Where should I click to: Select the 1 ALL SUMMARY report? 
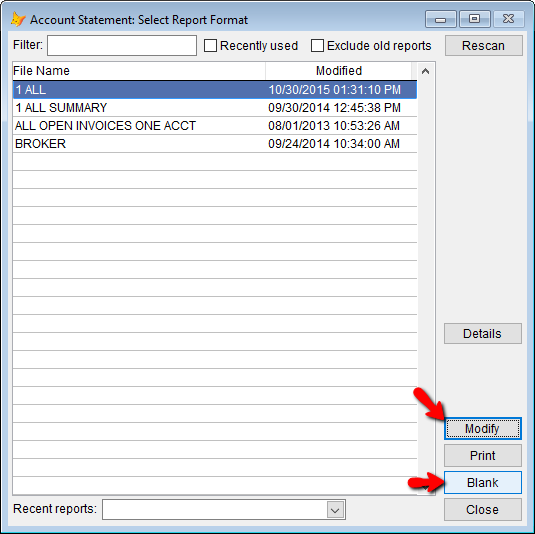[x=215, y=108]
